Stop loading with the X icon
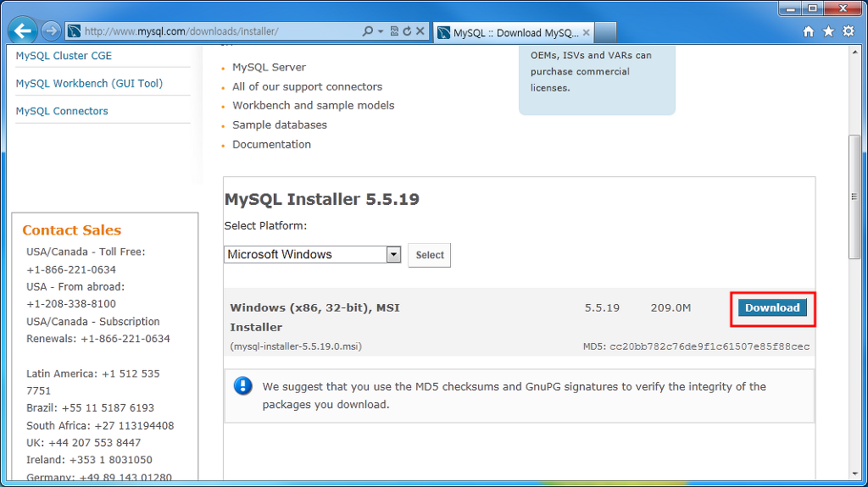Image resolution: width=868 pixels, height=487 pixels. (x=420, y=31)
